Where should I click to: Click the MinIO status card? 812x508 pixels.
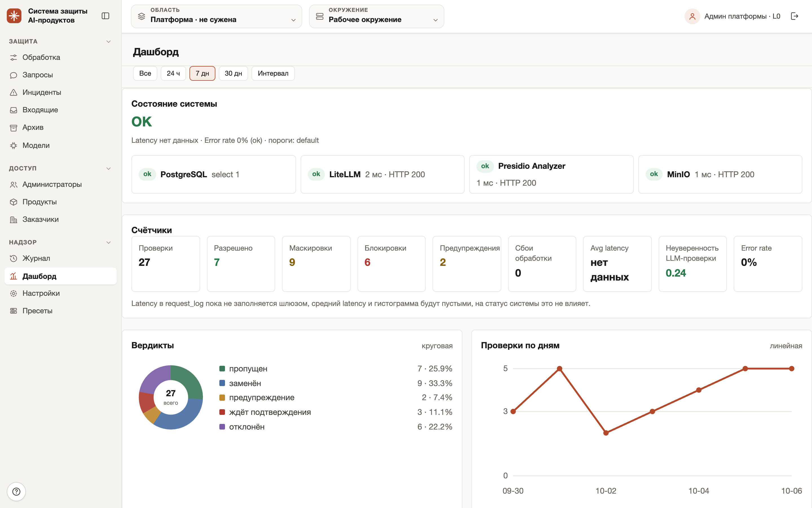720,174
